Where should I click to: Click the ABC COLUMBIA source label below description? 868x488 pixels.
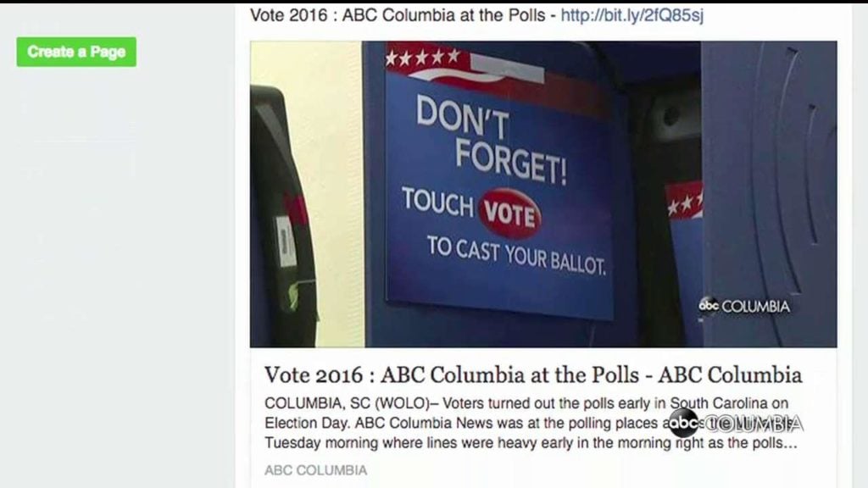(315, 470)
